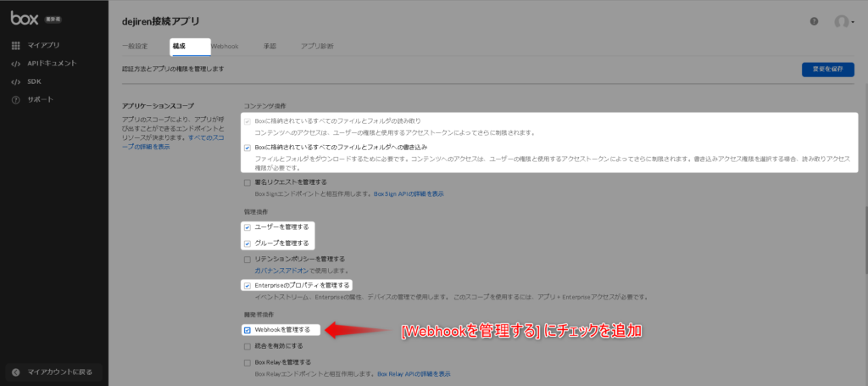Click the 管理操作 section heading
868x386 pixels.
258,211
